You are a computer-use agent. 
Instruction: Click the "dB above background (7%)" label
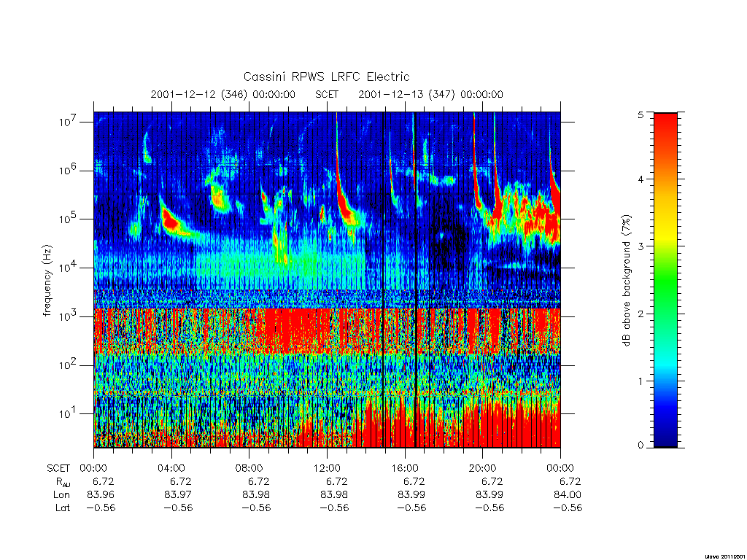[x=626, y=281]
